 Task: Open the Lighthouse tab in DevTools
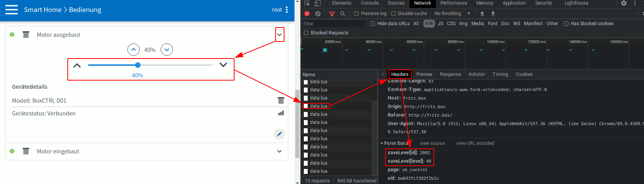click(x=576, y=3)
